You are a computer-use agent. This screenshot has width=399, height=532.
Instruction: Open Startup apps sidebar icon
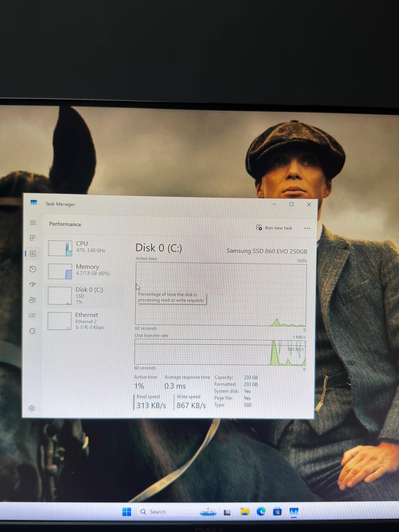pos(33,284)
